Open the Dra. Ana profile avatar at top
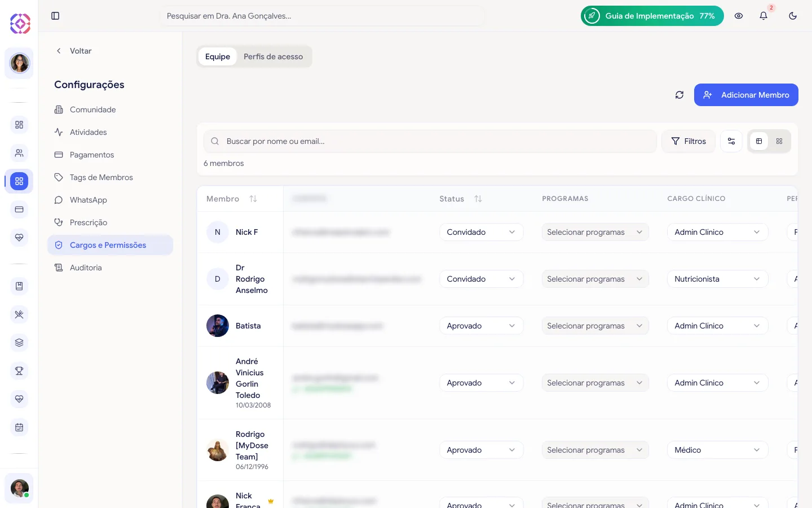812x508 pixels. [19, 63]
